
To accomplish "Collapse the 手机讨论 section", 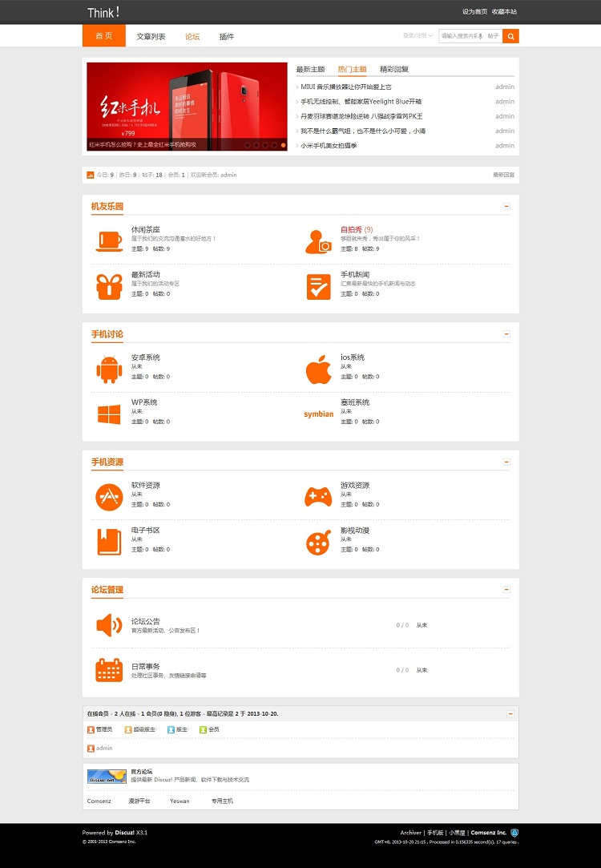I will [x=506, y=334].
